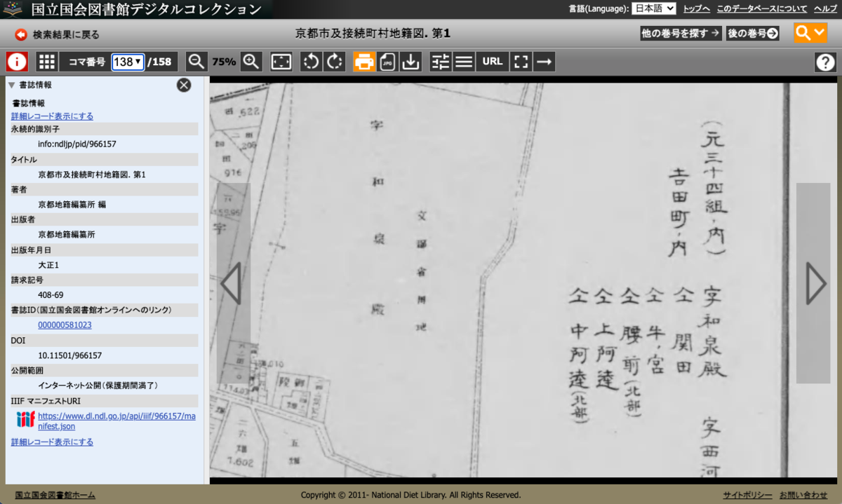Zoom out of the map image
Image resolution: width=842 pixels, height=504 pixels.
196,62
